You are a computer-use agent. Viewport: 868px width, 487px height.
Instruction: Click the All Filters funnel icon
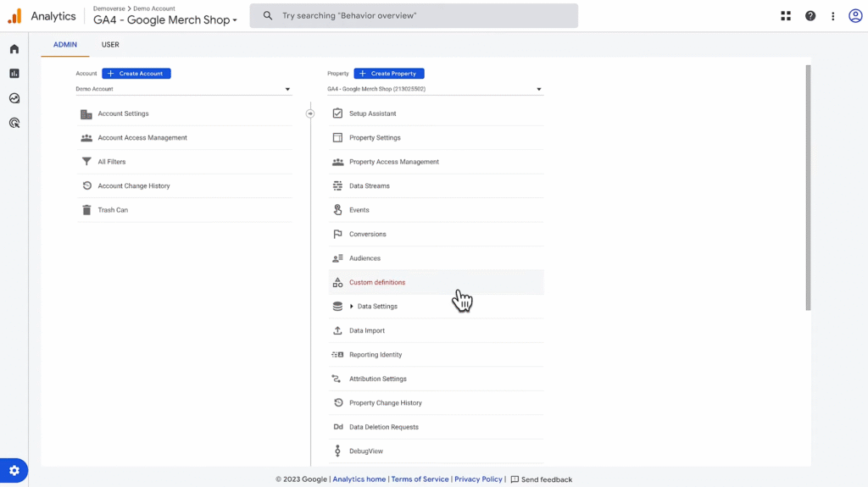[x=86, y=162]
